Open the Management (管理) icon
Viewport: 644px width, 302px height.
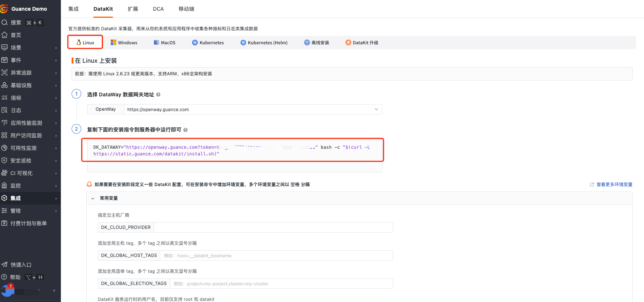coord(4,211)
